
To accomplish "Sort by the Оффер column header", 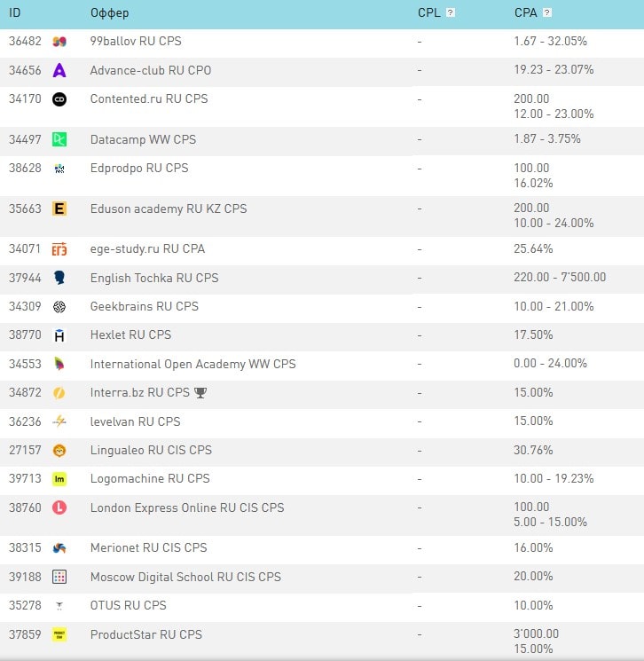I will pos(110,13).
